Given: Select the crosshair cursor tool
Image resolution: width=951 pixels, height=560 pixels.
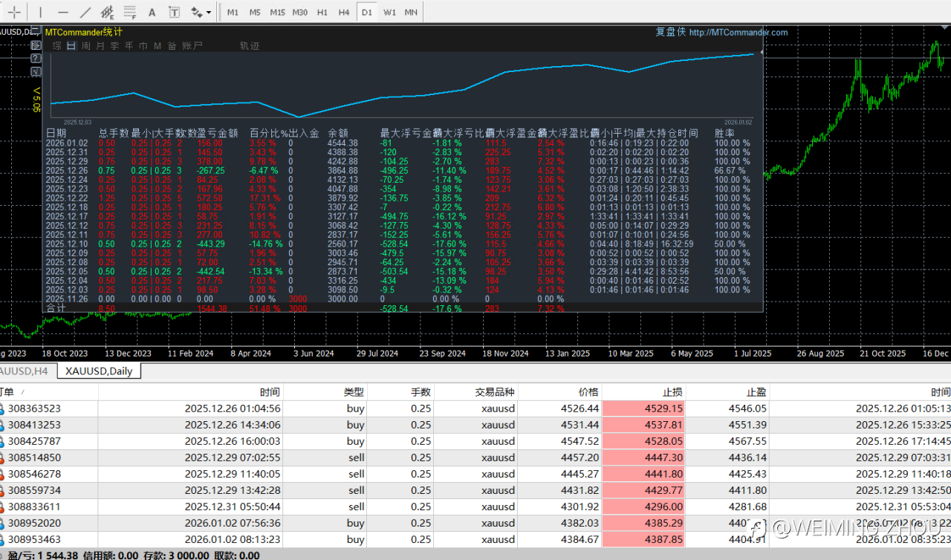Looking at the screenshot, I should click(14, 12).
